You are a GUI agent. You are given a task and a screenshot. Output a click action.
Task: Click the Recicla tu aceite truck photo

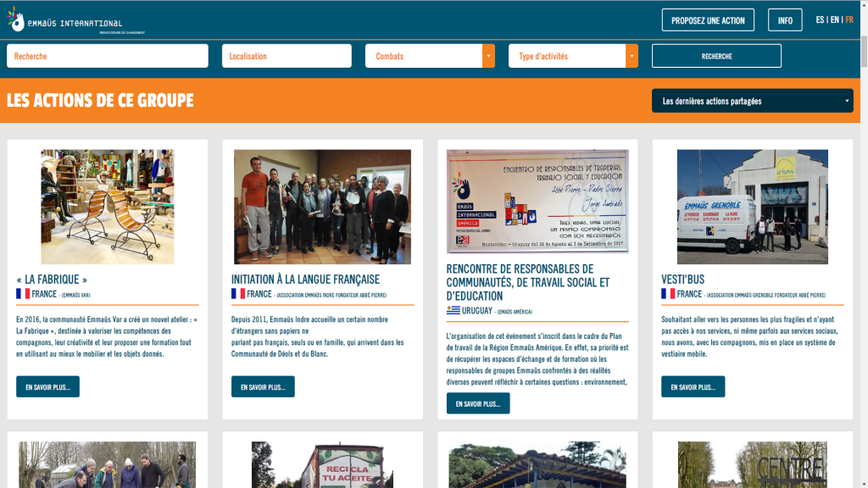322,465
